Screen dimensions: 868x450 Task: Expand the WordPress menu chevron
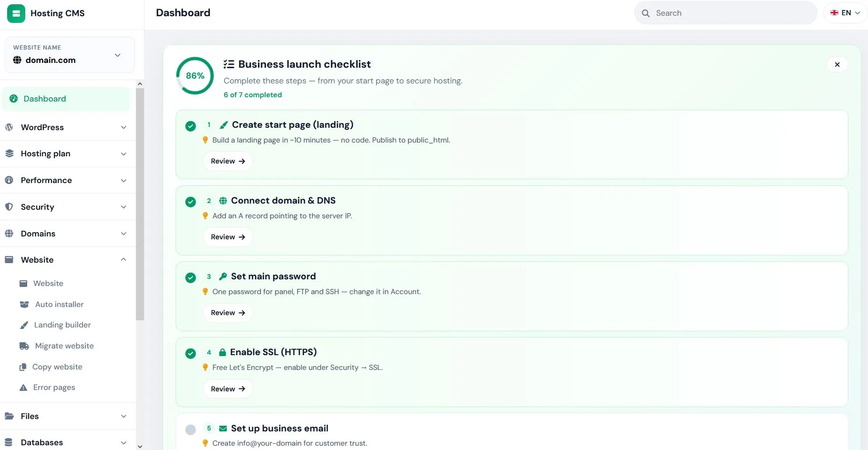click(x=124, y=127)
